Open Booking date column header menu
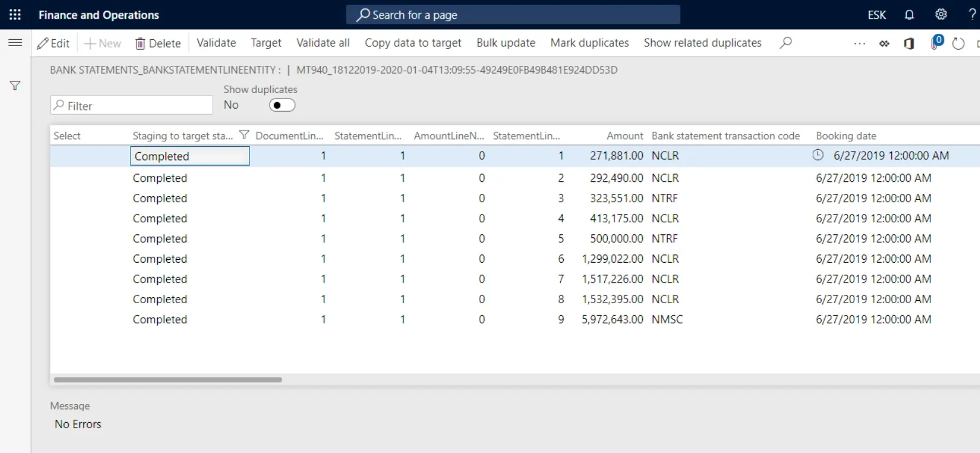Viewport: 980px width, 453px height. (846, 136)
